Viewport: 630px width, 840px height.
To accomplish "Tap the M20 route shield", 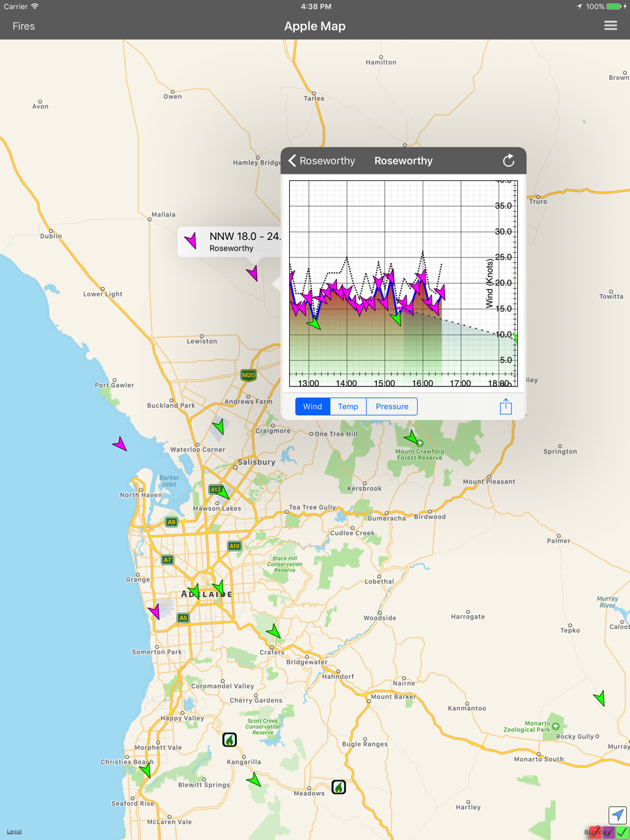I will pyautogui.click(x=249, y=375).
